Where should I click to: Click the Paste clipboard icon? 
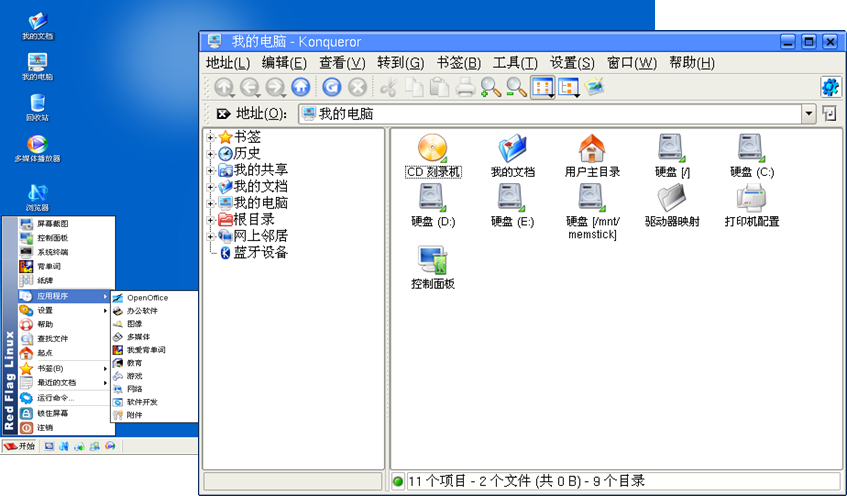click(439, 87)
